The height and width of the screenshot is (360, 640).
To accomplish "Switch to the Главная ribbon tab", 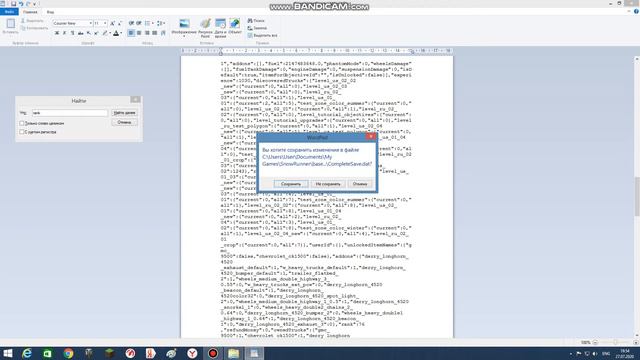I will (x=30, y=12).
